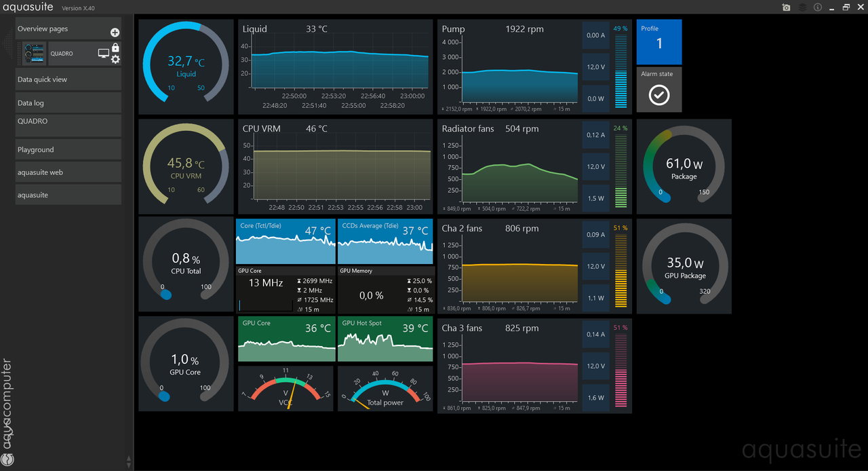Click the Pump 1922 rpm reading

point(524,29)
